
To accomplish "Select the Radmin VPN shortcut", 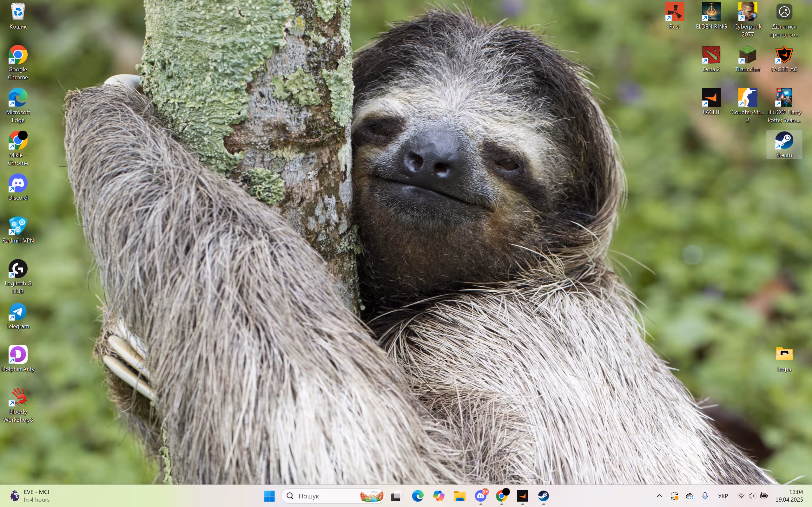I will click(x=18, y=231).
